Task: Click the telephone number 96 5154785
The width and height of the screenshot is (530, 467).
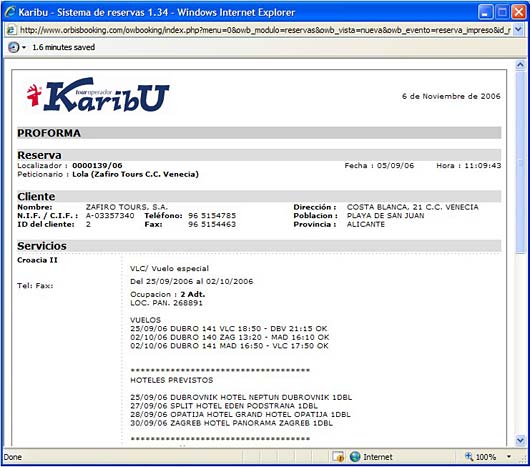Action: 212,216
